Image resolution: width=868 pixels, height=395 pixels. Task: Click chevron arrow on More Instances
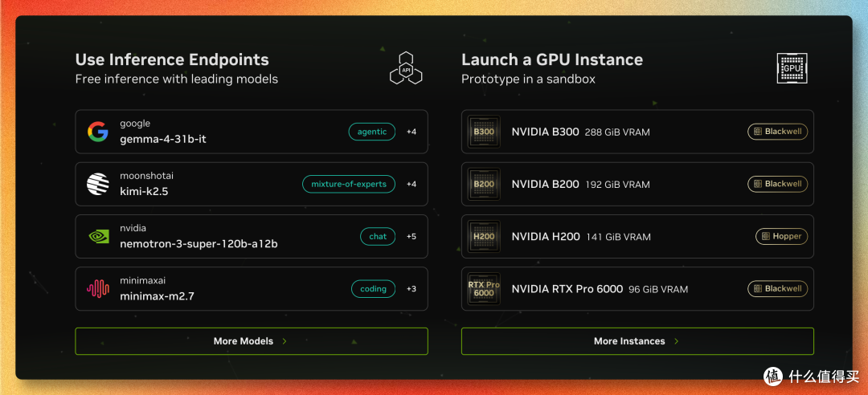pyautogui.click(x=676, y=341)
